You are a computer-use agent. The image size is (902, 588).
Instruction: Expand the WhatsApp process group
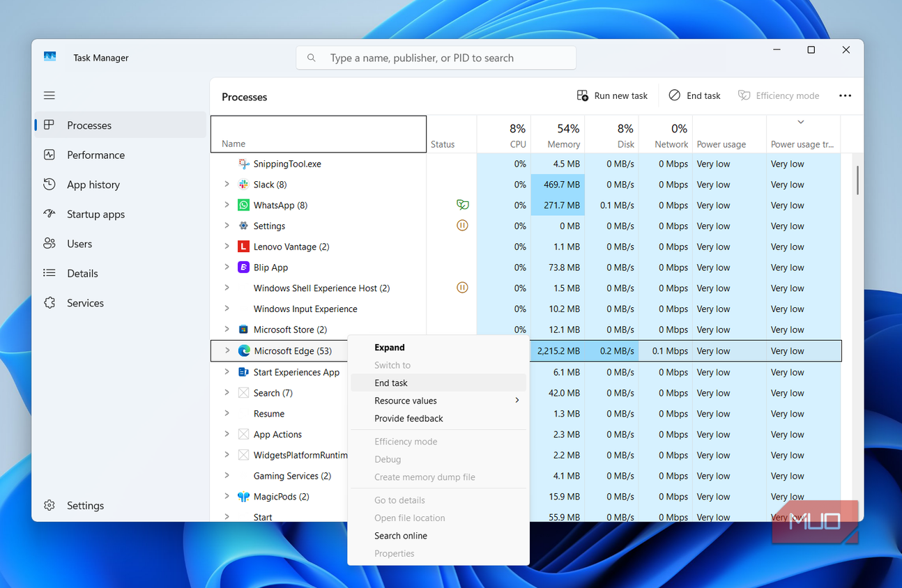pos(227,205)
